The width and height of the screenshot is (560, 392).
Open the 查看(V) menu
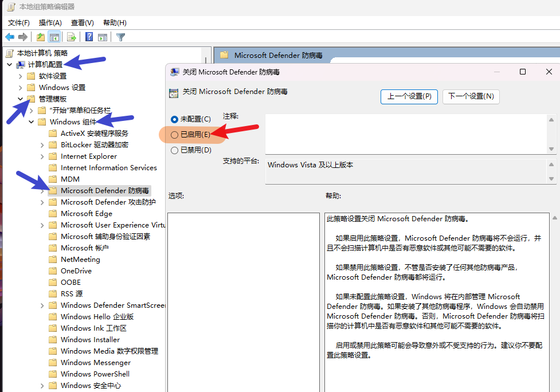[x=82, y=22]
